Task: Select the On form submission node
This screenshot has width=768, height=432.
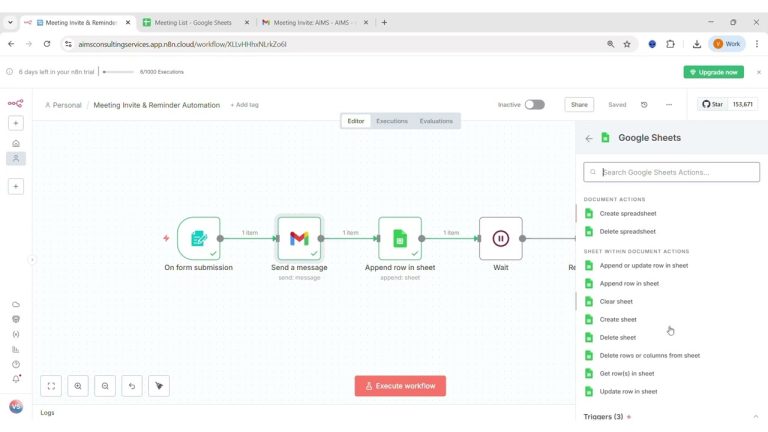Action: (x=198, y=239)
